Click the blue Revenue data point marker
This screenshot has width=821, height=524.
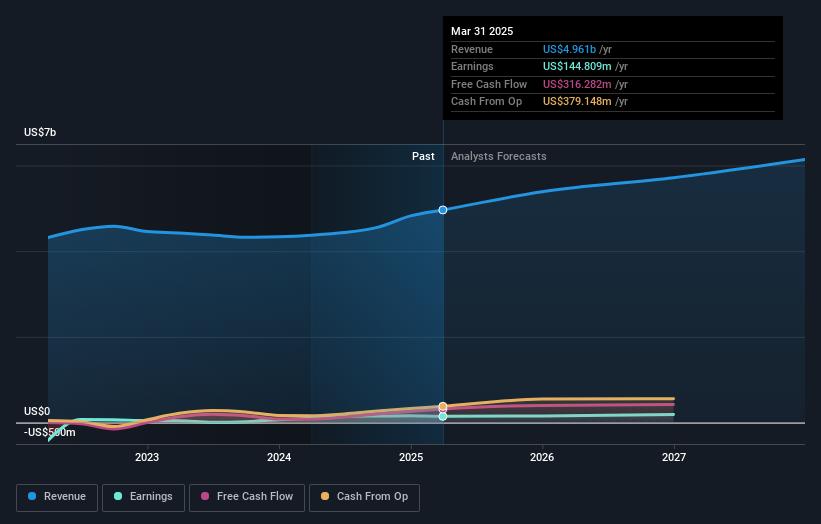(443, 210)
